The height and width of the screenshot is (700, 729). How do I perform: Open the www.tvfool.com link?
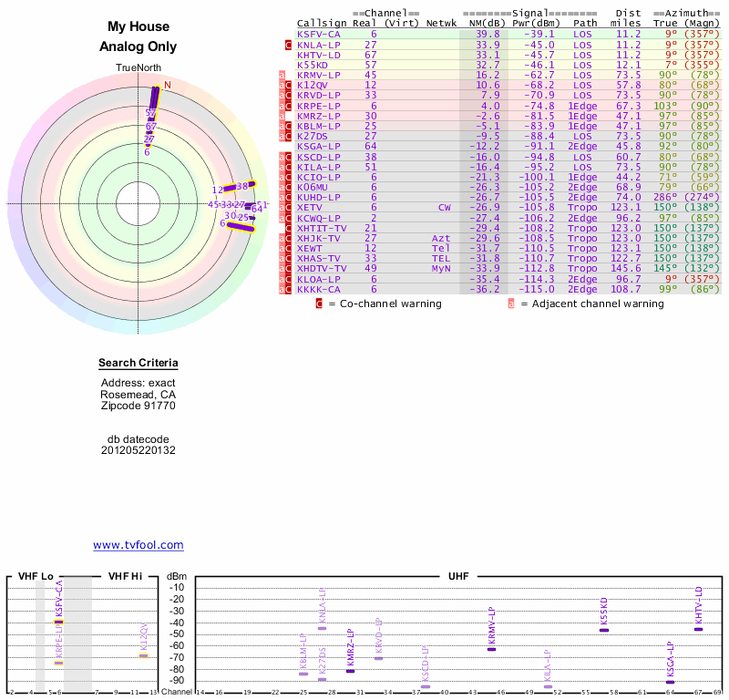pyautogui.click(x=139, y=545)
